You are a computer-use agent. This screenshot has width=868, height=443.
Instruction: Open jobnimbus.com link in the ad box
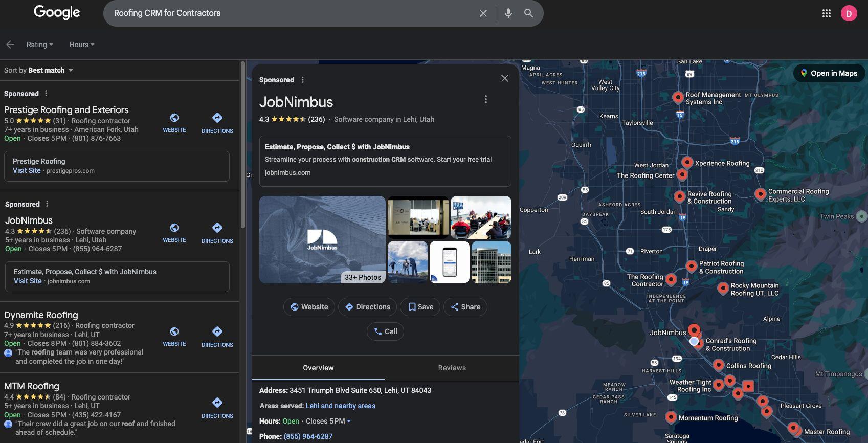(287, 172)
